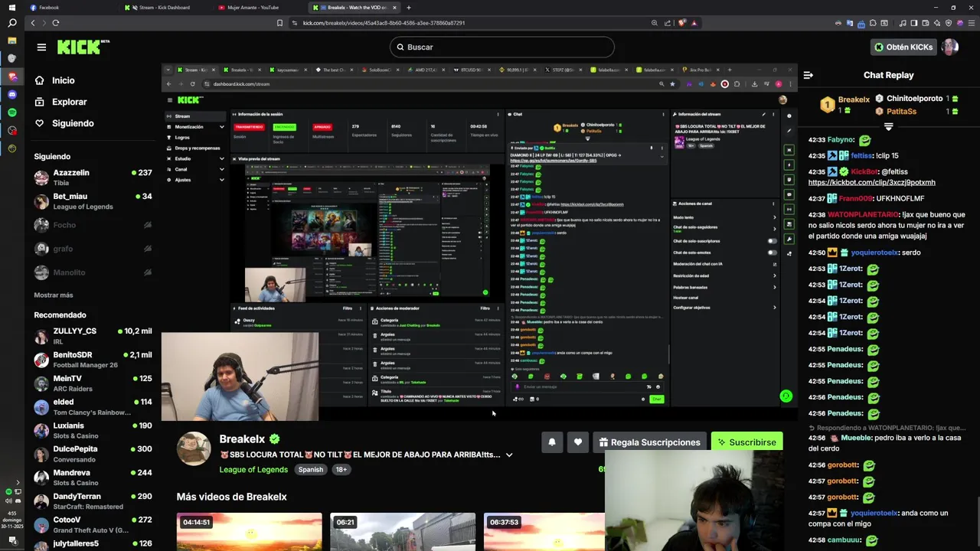Click the Obtén KICKs button
This screenshot has height=551, width=980.
tap(903, 47)
